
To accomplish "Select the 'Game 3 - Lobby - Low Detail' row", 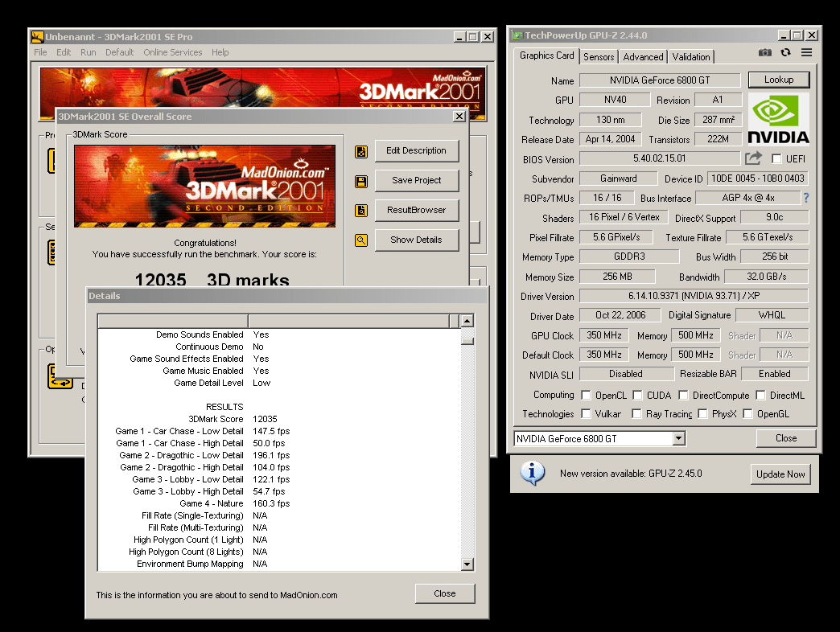I will click(278, 479).
